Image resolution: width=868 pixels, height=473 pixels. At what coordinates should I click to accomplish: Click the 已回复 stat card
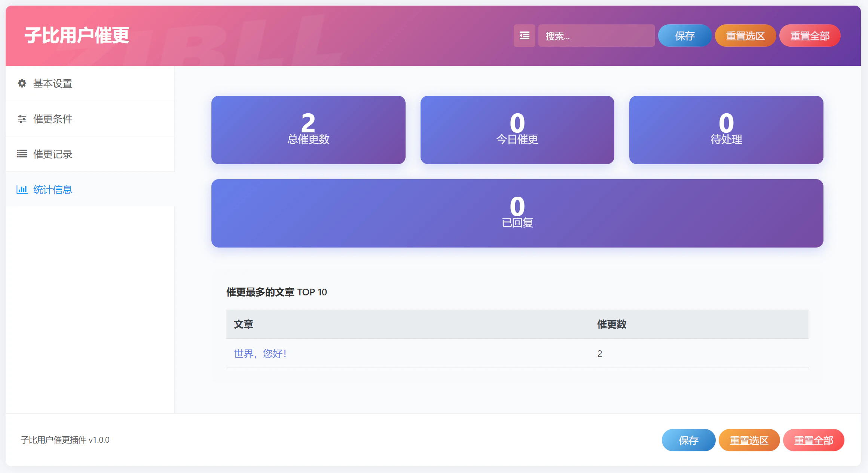pos(517,213)
